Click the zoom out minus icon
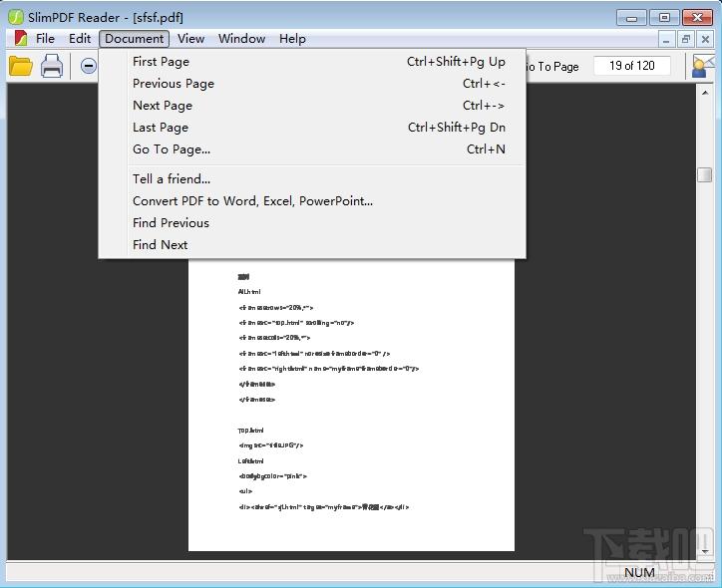This screenshot has width=722, height=588. coord(89,66)
